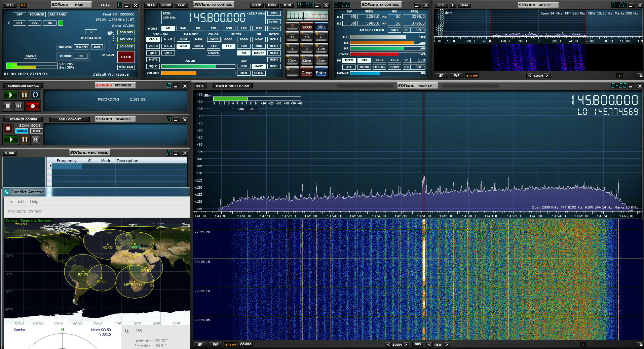644x349 pixels.
Task: Select MEM scan mode
Action: tap(36, 131)
